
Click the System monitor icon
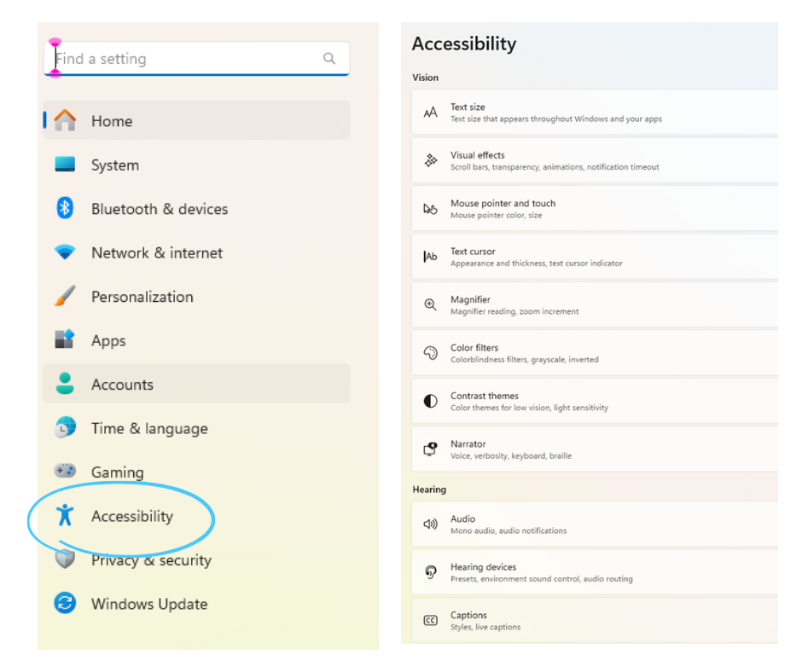(x=65, y=165)
